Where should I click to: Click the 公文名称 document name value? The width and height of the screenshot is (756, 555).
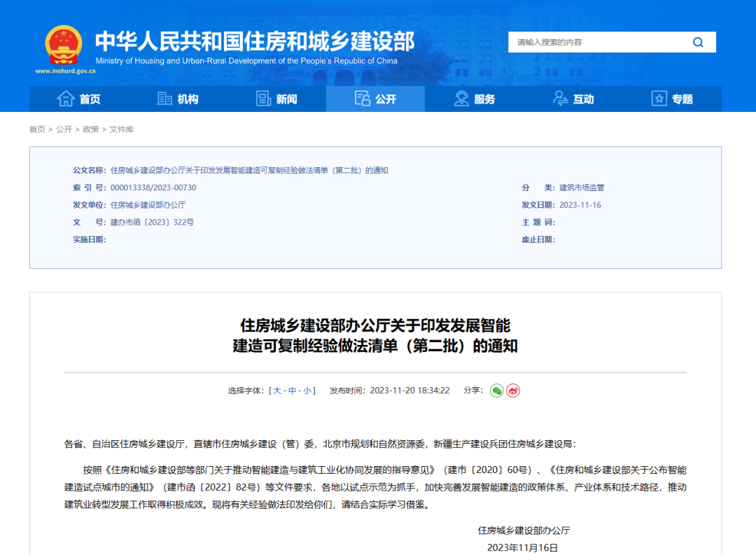(249, 170)
